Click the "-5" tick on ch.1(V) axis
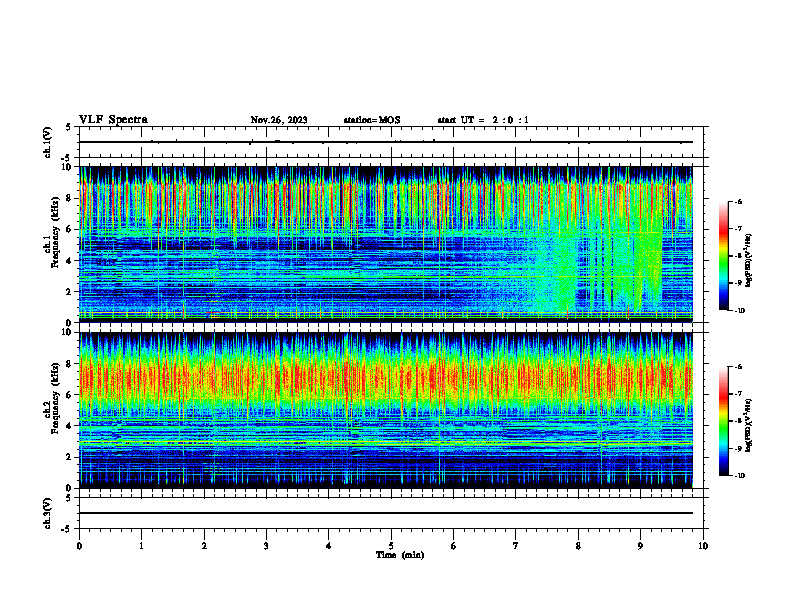792x612 pixels. pyautogui.click(x=67, y=158)
